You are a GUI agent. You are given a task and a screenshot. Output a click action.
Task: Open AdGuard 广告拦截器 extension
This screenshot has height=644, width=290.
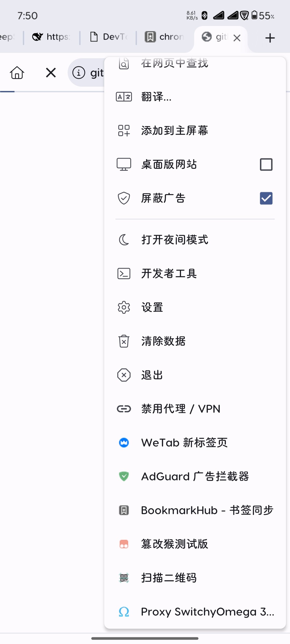pos(195,476)
